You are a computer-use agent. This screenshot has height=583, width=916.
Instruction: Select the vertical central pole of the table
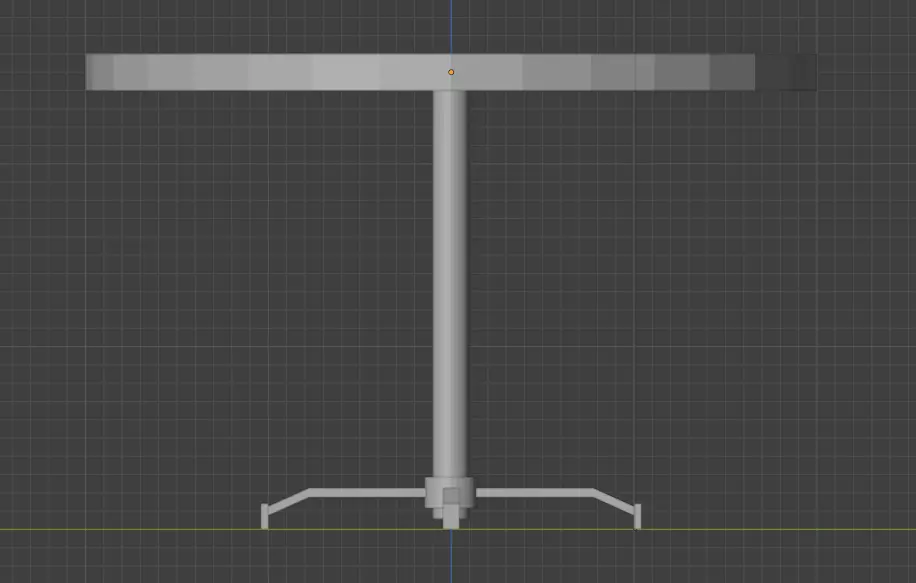pyautogui.click(x=449, y=283)
